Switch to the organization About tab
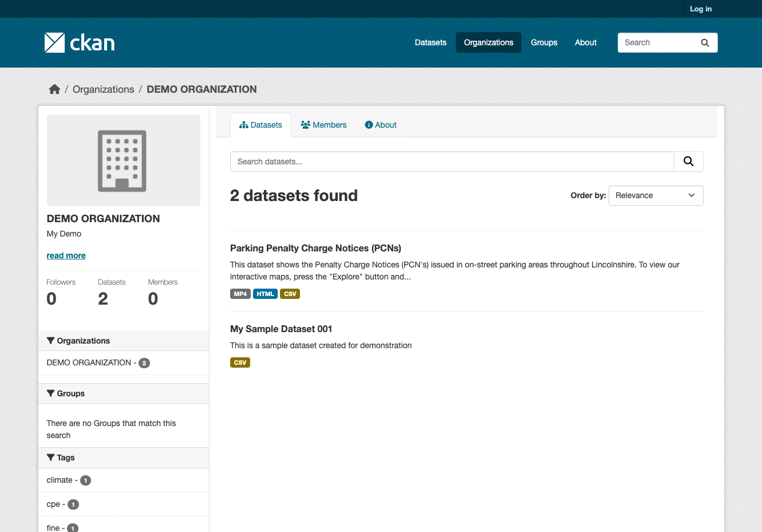Viewport: 762px width, 532px height. click(381, 125)
